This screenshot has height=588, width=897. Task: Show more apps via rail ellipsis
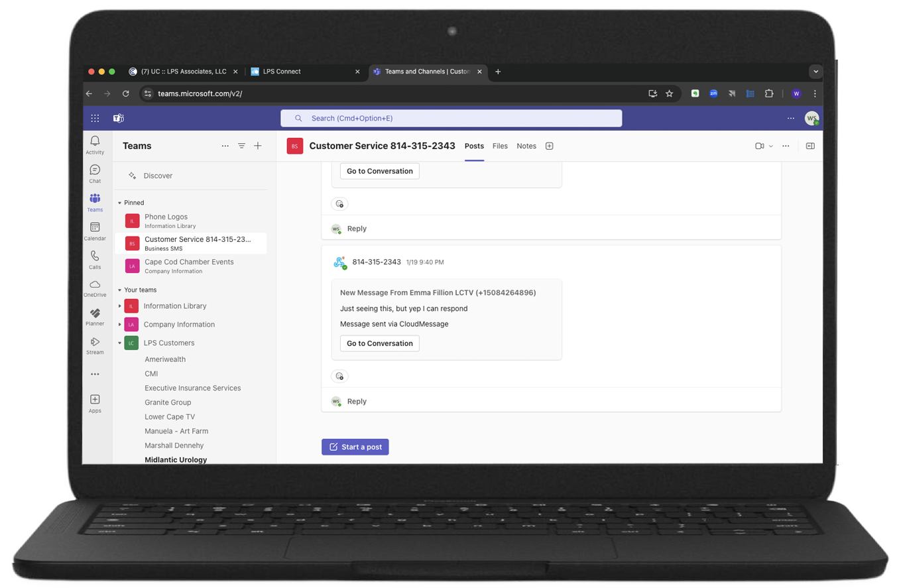(x=95, y=374)
